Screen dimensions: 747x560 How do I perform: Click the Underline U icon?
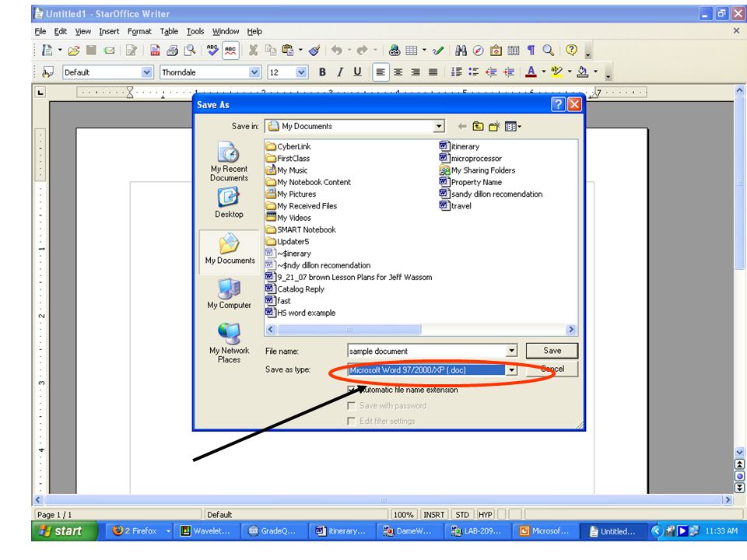coord(357,72)
